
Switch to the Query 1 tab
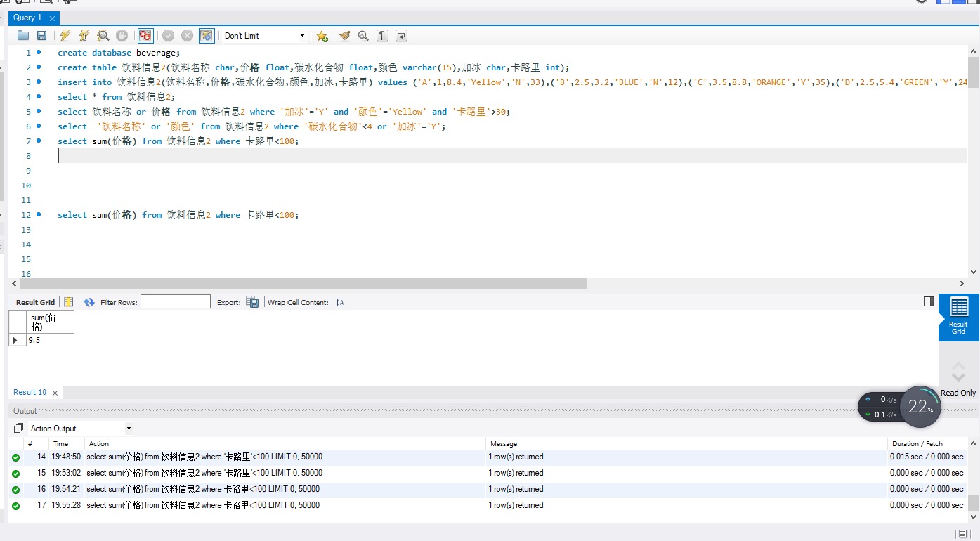click(x=28, y=18)
